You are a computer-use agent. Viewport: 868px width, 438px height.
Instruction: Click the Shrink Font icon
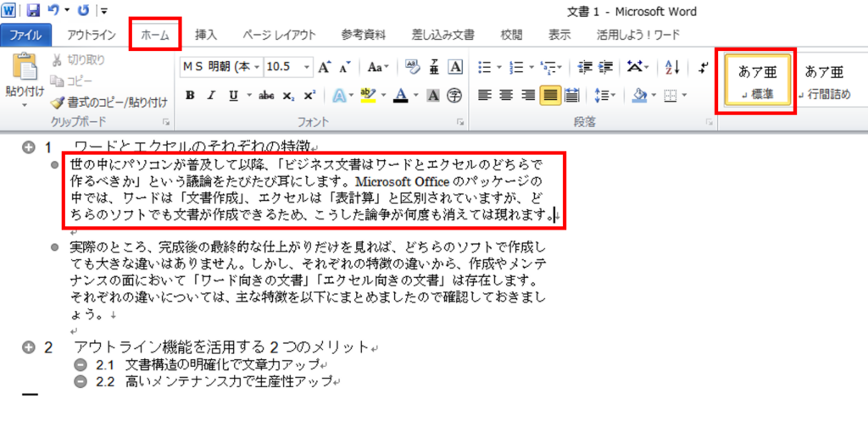click(x=344, y=67)
